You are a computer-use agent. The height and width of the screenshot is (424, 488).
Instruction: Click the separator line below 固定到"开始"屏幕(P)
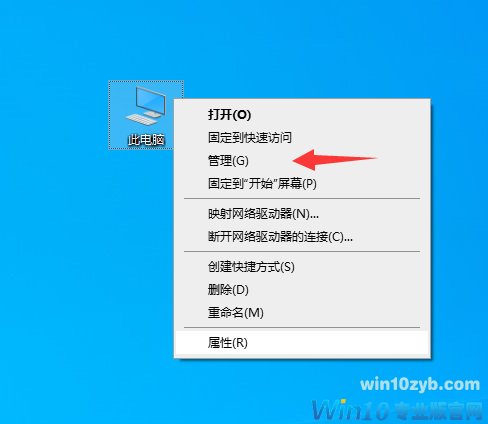(302, 199)
